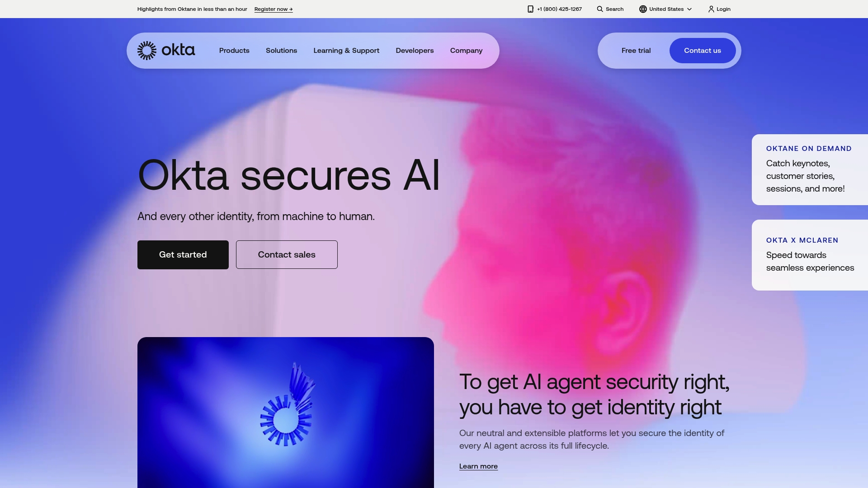Open the Solutions navigation menu

pos(281,51)
